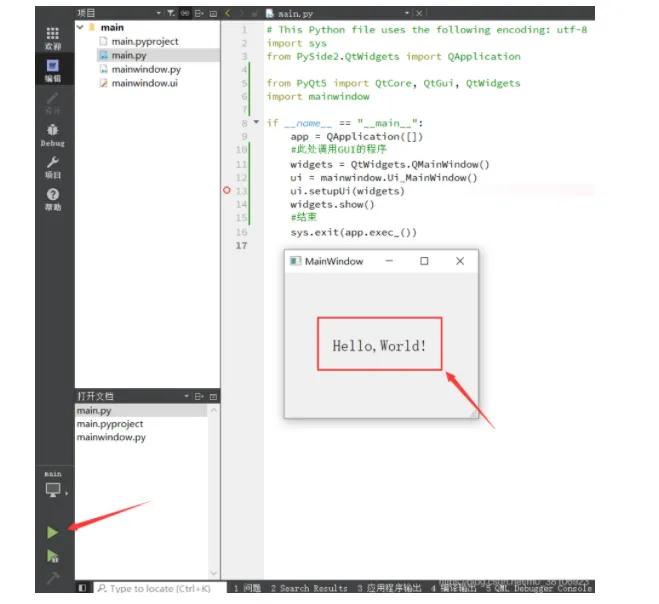The width and height of the screenshot is (659, 604).
Task: Select mainwindow.py in project tree
Action: [x=146, y=69]
